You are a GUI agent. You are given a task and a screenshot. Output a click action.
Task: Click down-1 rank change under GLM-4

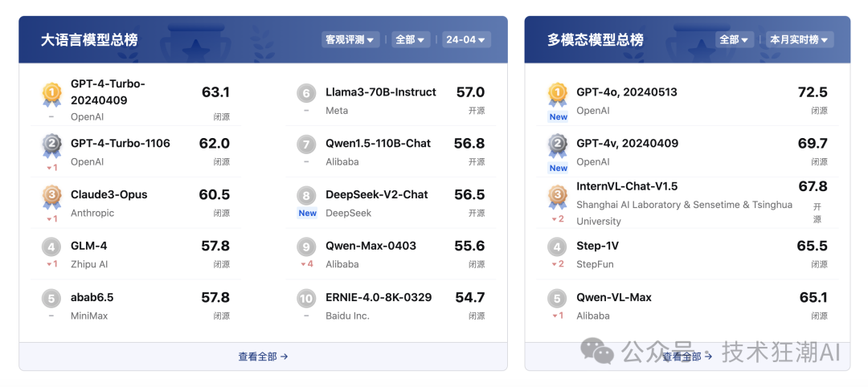[x=51, y=264]
